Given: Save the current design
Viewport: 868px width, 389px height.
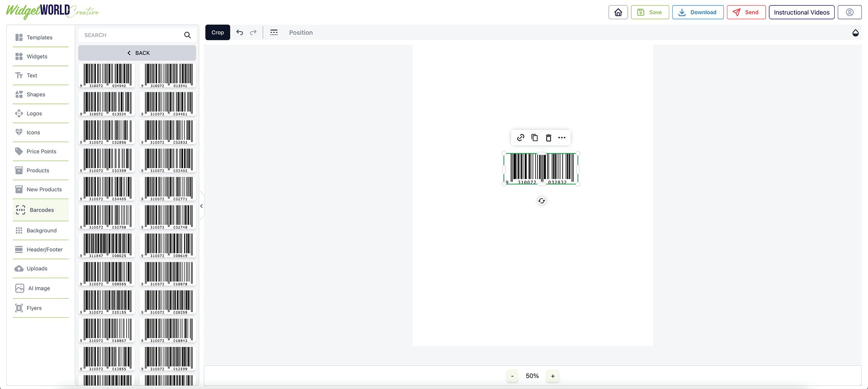Looking at the screenshot, I should 650,12.
